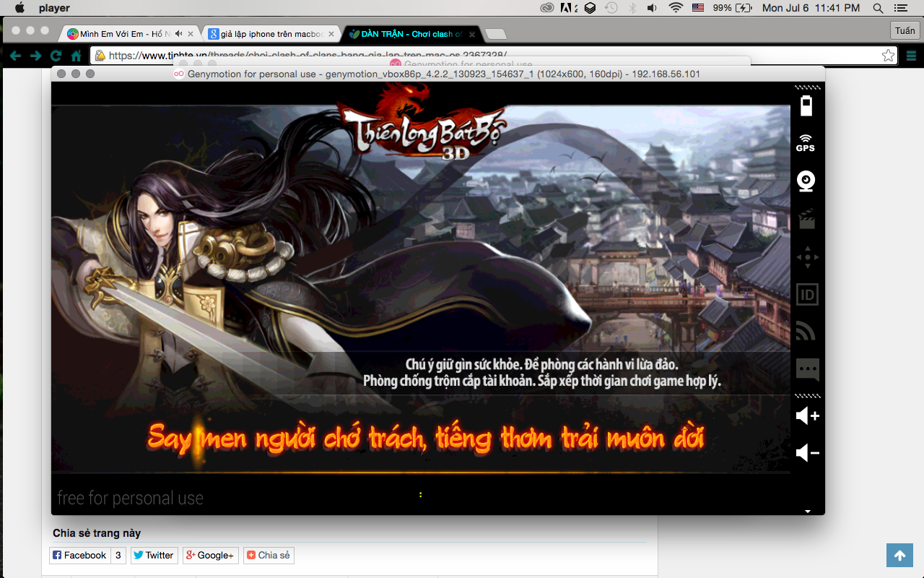
Task: Increase the emulator volume
Action: (x=807, y=416)
